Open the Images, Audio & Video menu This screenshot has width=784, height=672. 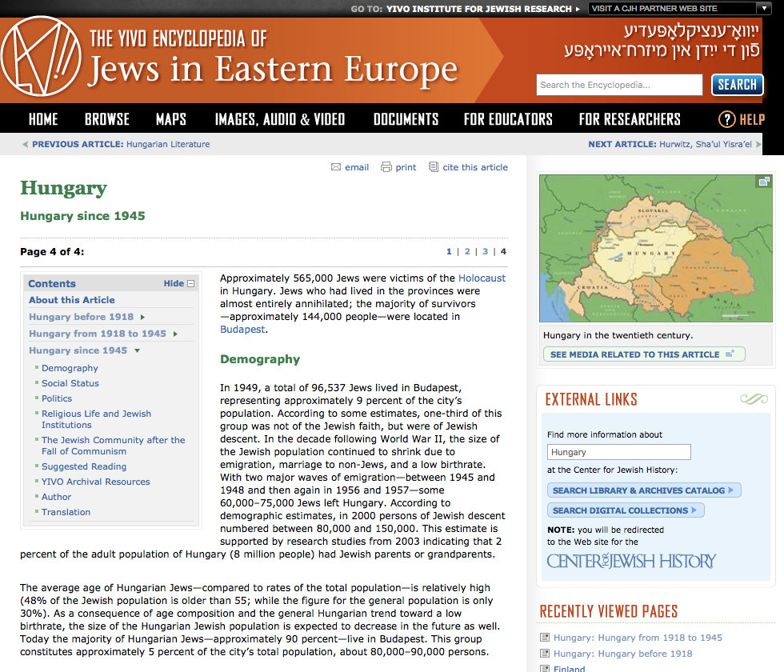pos(279,118)
